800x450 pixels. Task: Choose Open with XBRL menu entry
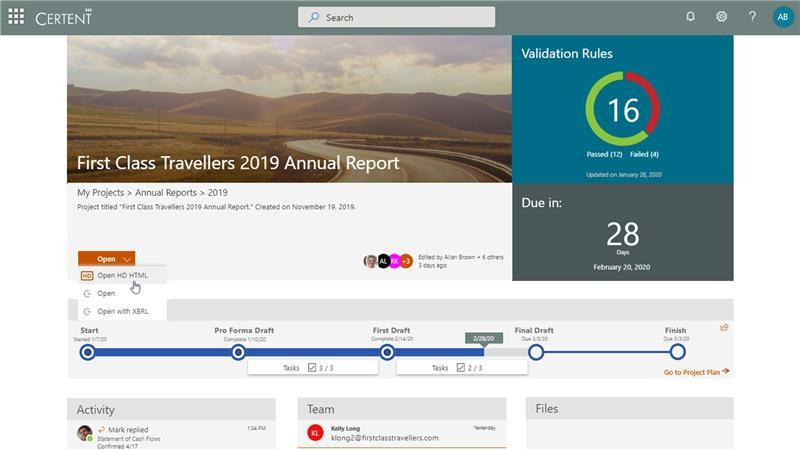(122, 311)
